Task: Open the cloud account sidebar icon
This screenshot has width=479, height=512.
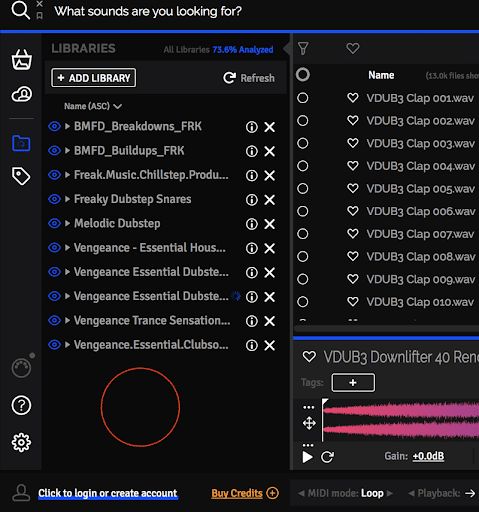Action: point(22,94)
